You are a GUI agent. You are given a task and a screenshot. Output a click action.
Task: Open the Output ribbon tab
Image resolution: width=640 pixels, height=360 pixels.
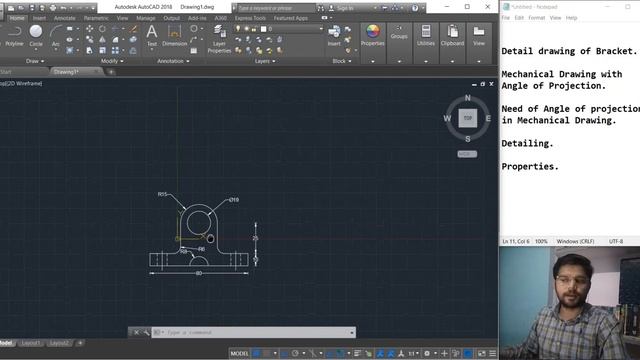pos(171,18)
